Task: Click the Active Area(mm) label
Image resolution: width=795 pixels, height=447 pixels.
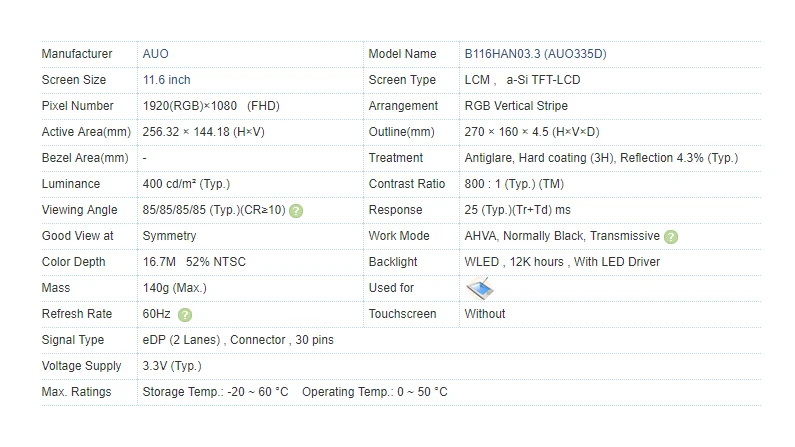Action: [x=86, y=132]
